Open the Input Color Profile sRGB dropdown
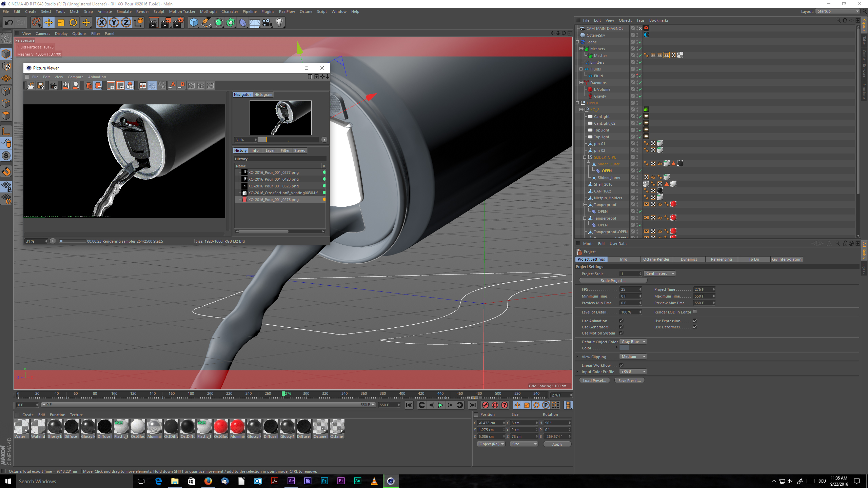Viewport: 868px width, 488px height. [633, 371]
